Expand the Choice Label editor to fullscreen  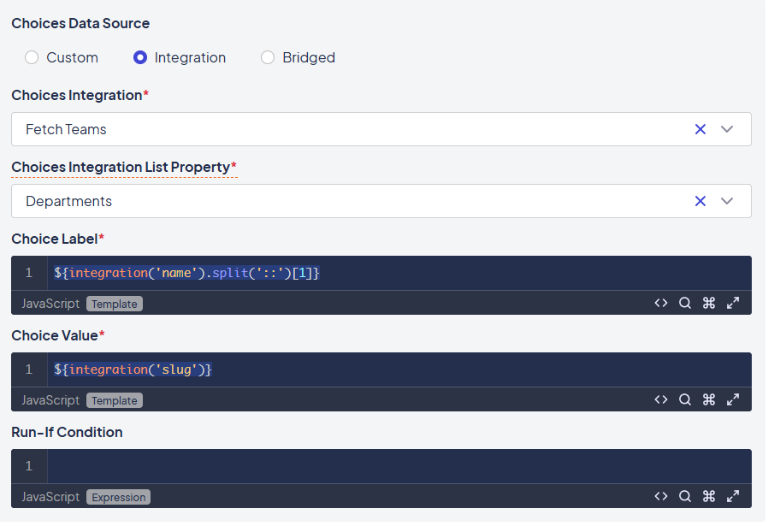pos(733,303)
